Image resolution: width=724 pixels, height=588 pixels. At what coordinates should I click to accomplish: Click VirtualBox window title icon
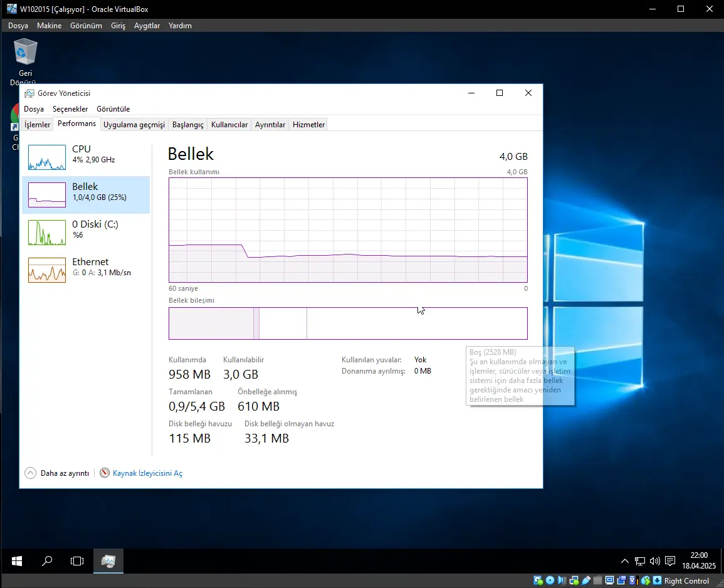(x=11, y=9)
